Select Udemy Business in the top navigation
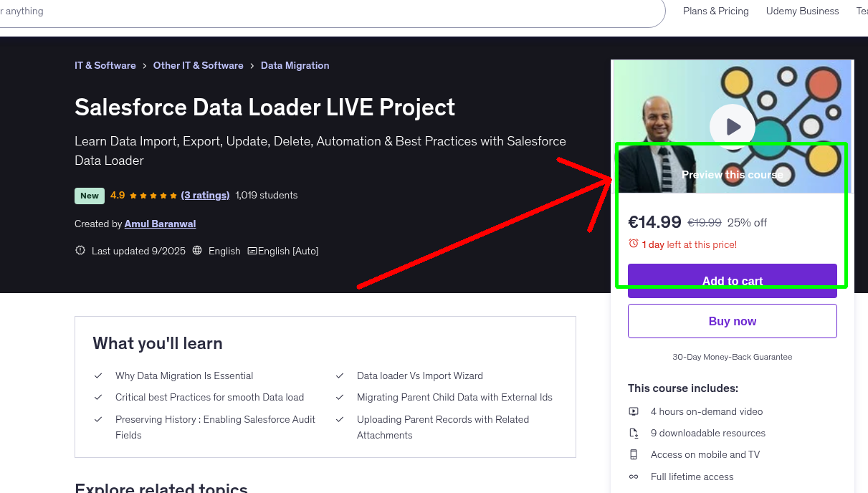 [802, 11]
